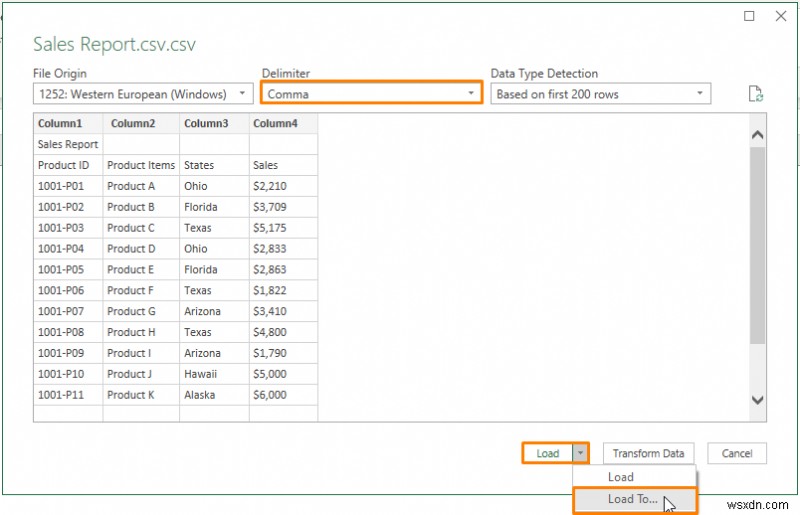This screenshot has height=515, width=800.
Task: Click the $3,410 cell
Action: (283, 312)
